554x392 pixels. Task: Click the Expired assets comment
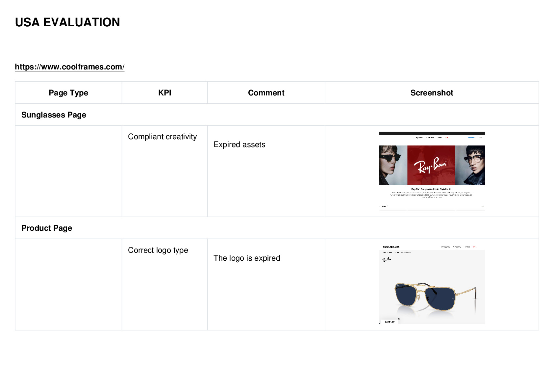239,144
